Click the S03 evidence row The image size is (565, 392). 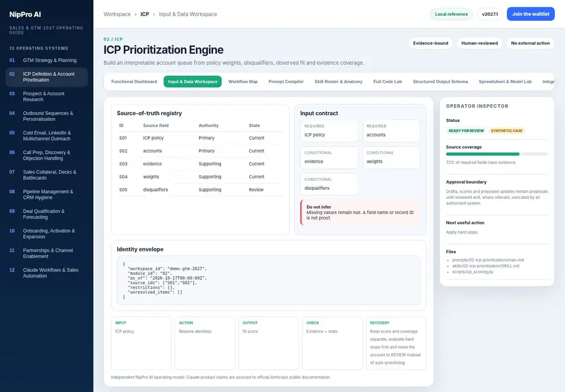pos(200,164)
